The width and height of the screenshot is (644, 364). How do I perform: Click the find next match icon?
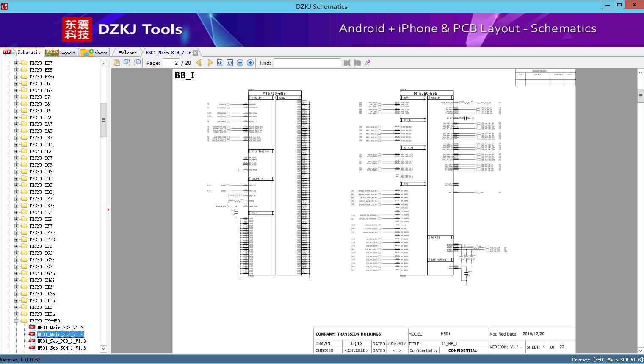point(357,63)
